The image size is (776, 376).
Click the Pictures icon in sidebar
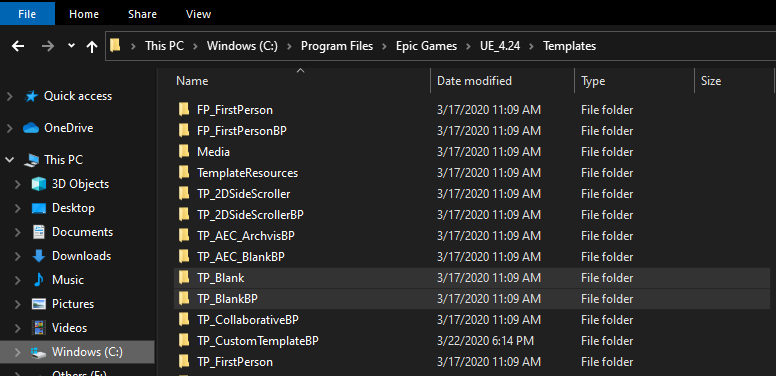click(x=39, y=304)
